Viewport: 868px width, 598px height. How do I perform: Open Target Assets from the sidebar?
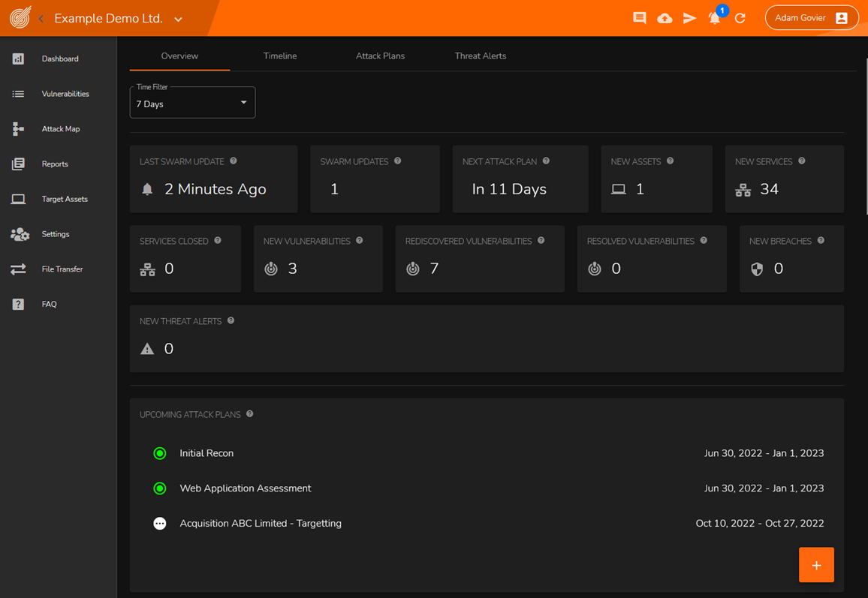(x=59, y=199)
